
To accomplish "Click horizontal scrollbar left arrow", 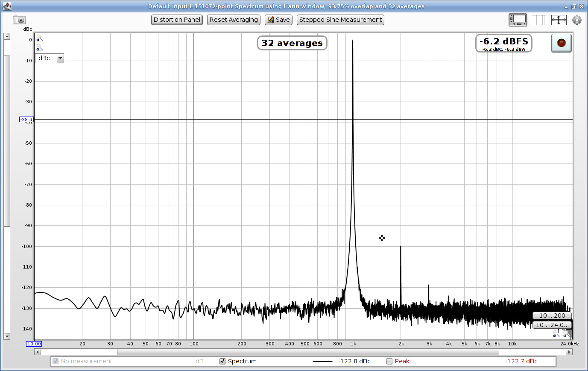I will (x=38, y=352).
